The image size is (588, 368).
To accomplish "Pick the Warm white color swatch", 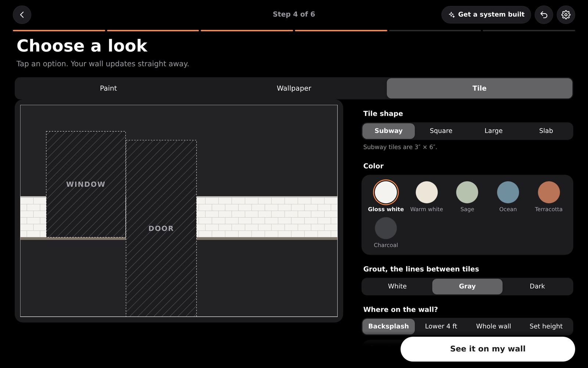I will coord(427,192).
